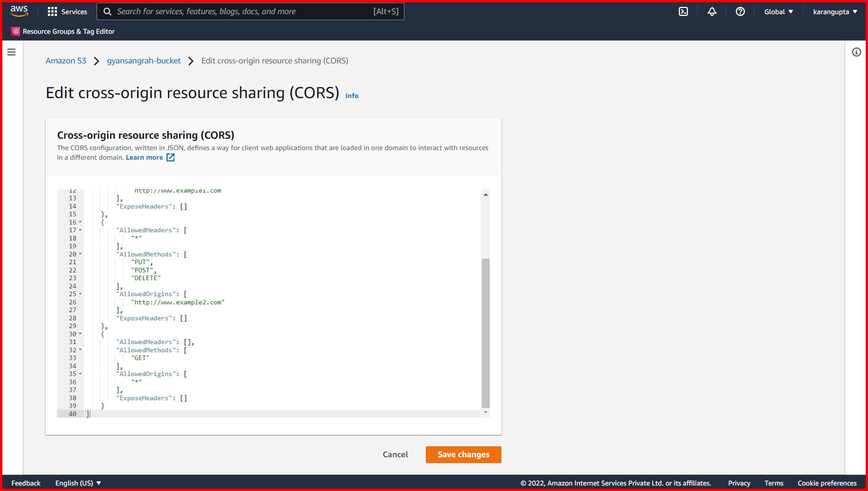
Task: Open the karangupta account menu
Action: tap(834, 11)
